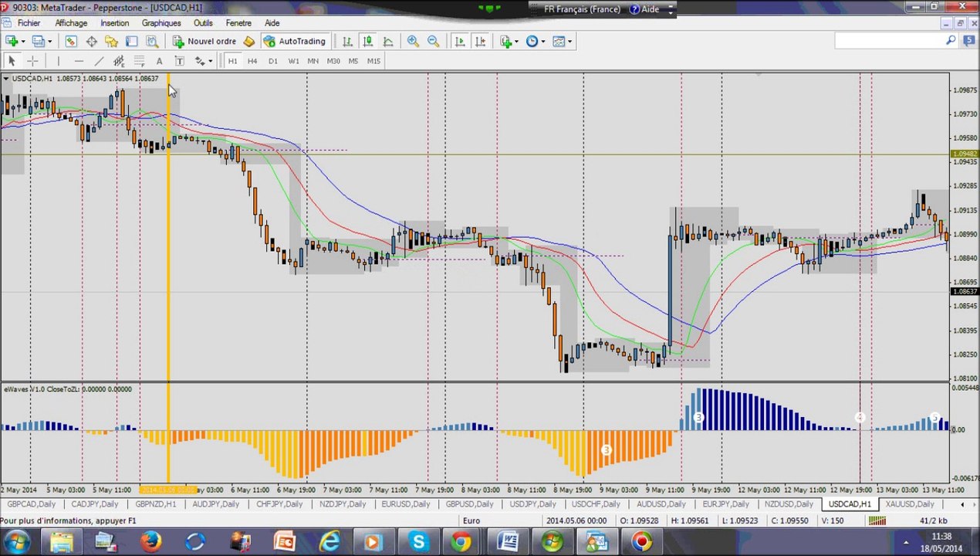The width and height of the screenshot is (980, 556).
Task: Open the Fenetre menu
Action: click(x=238, y=23)
